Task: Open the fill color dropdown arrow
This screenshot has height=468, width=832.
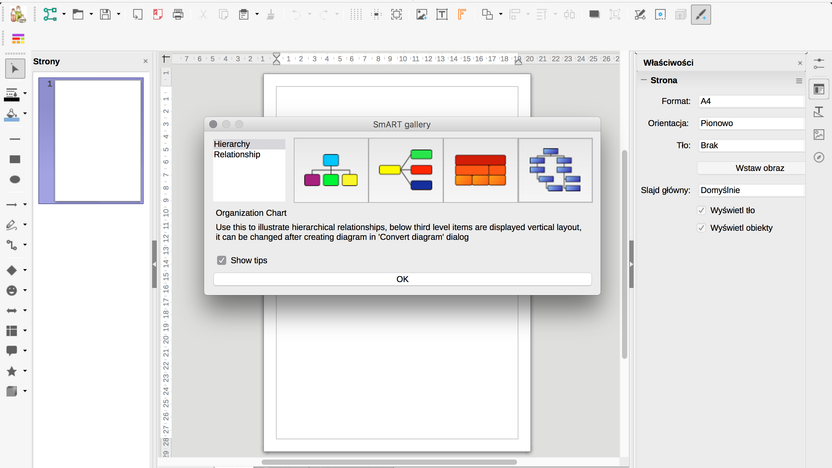Action: pos(25,114)
